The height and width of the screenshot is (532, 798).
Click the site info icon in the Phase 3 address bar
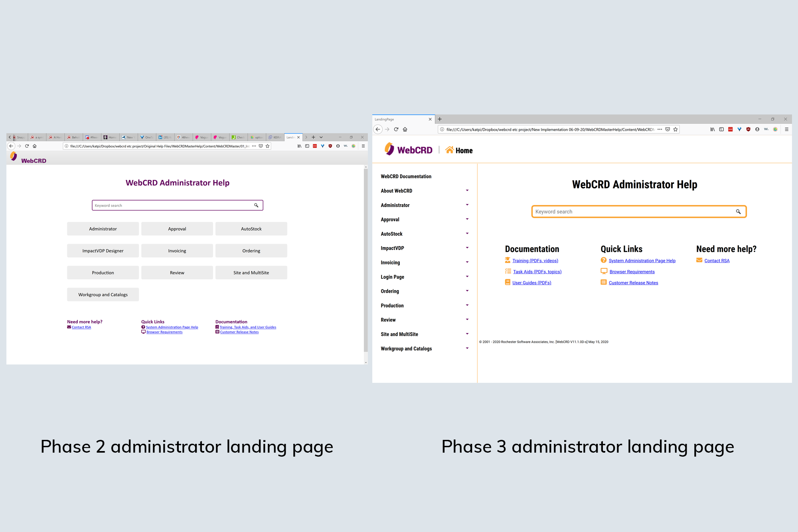[442, 129]
